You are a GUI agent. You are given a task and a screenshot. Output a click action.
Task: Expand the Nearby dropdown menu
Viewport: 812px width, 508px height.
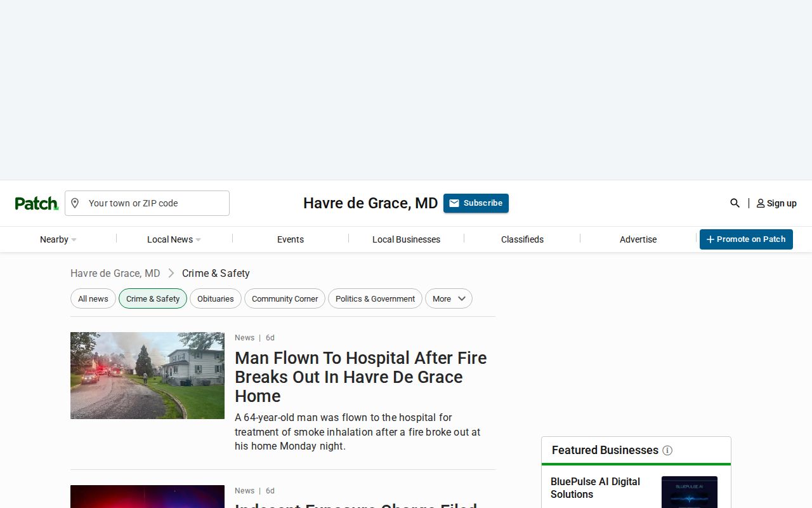coord(58,239)
